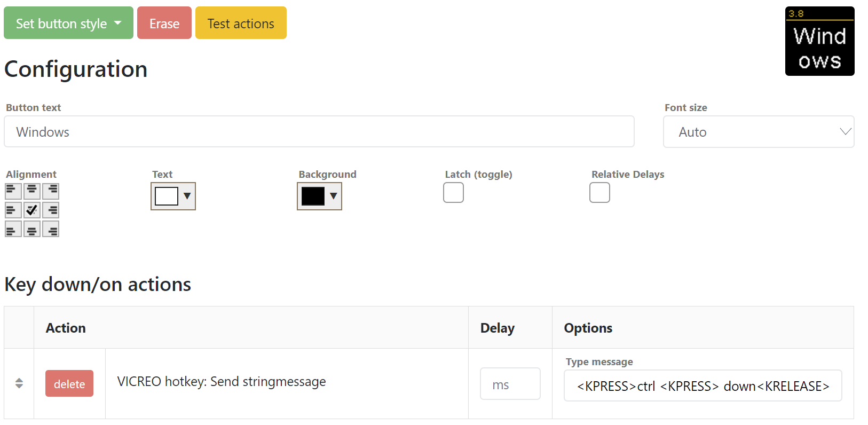Screen dimensions: 868x425
Task: Click the checked center alignment option
Action: (32, 210)
